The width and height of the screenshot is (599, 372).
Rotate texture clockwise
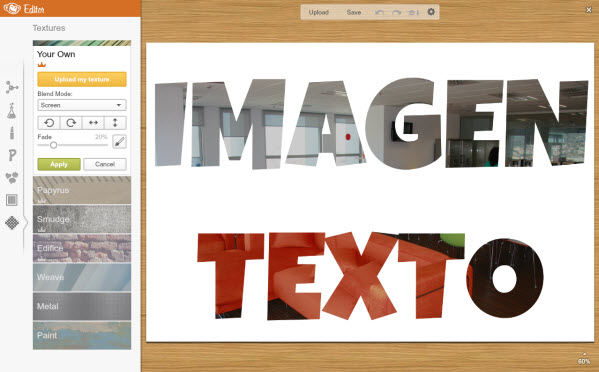(71, 123)
